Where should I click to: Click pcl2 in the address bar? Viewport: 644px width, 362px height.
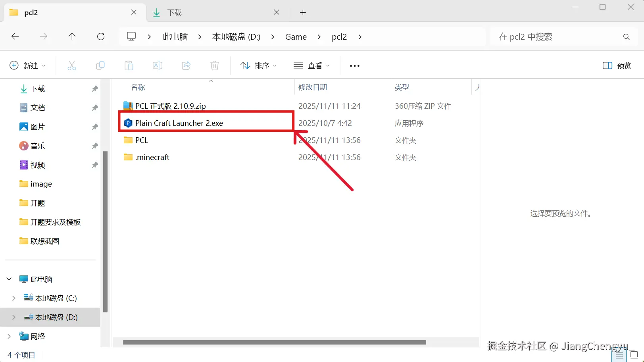(339, 37)
